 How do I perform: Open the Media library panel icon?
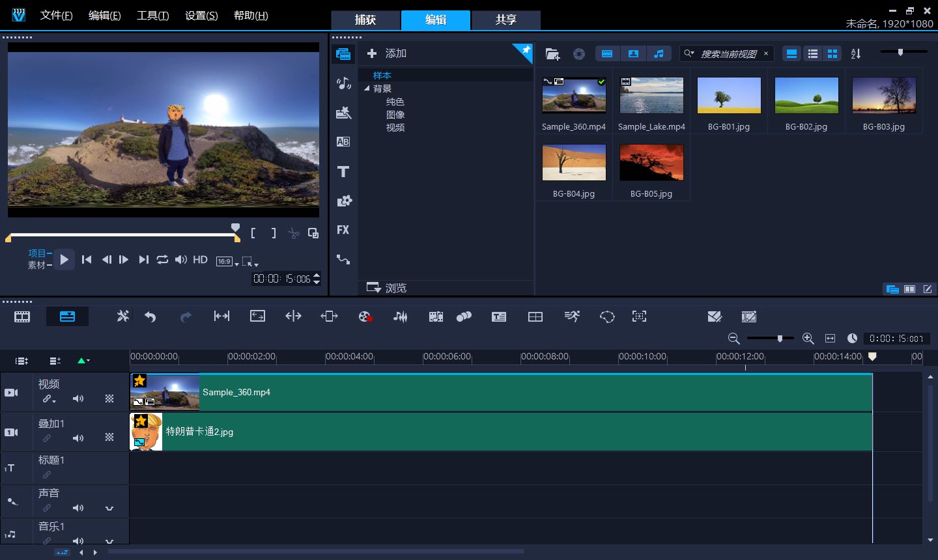[343, 53]
